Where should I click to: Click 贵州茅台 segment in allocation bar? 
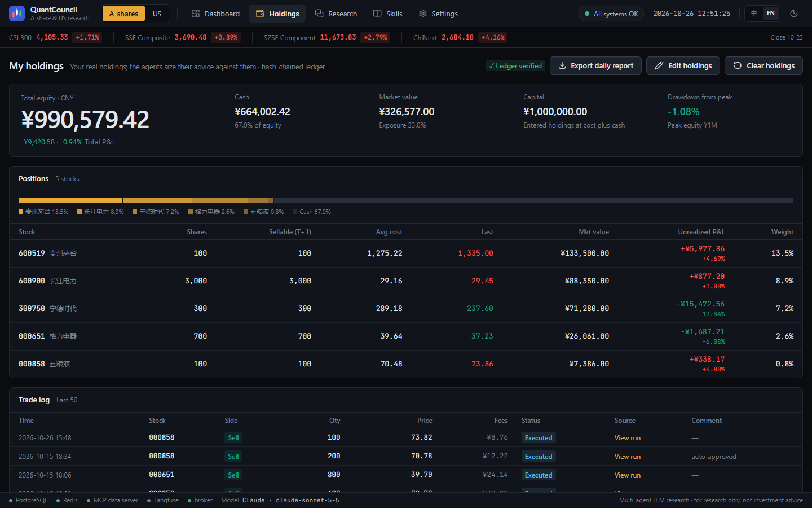(70, 200)
